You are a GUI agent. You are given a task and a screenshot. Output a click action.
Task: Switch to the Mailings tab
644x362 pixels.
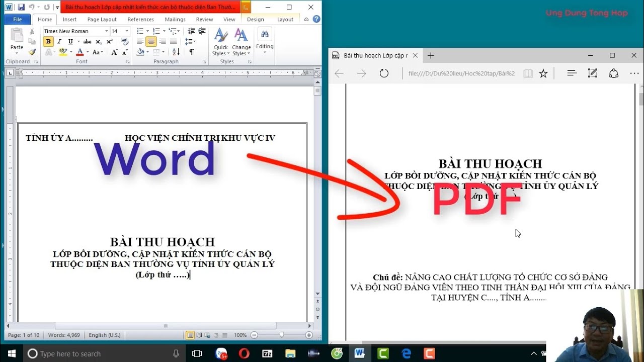(175, 19)
